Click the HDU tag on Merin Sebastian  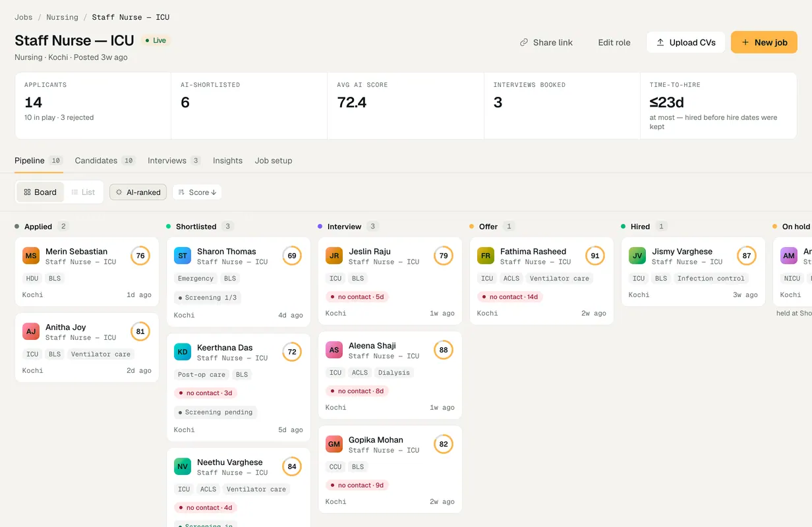point(32,279)
